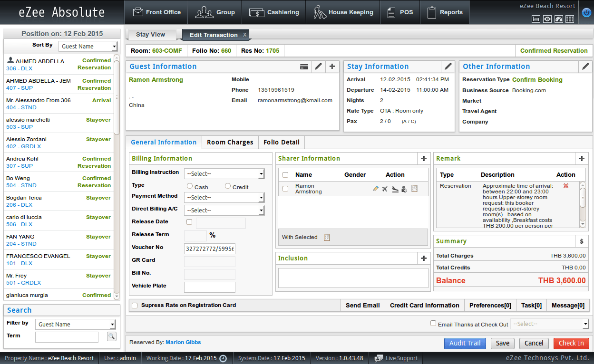
Task: Add an inclusion with the Inclusion plus icon
Action: [x=424, y=259]
